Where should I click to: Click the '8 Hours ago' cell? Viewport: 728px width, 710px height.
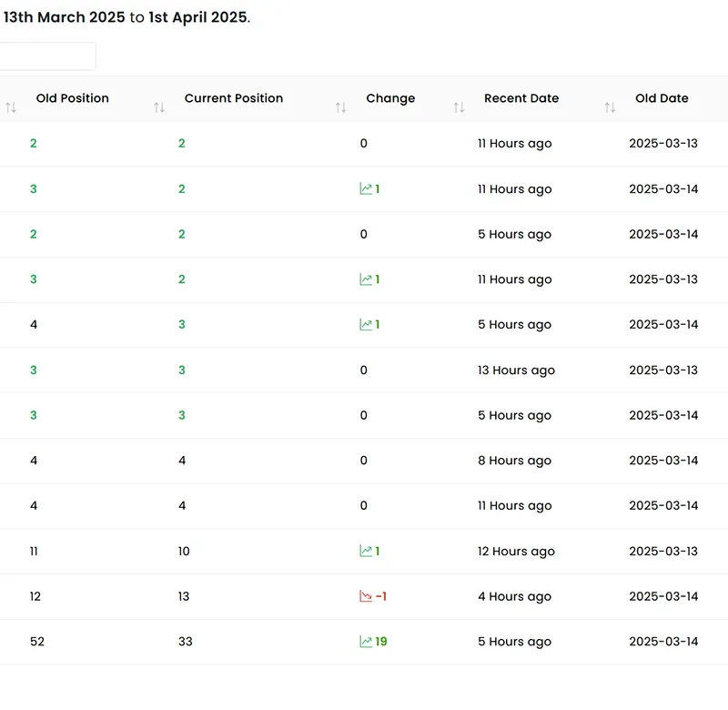(514, 461)
